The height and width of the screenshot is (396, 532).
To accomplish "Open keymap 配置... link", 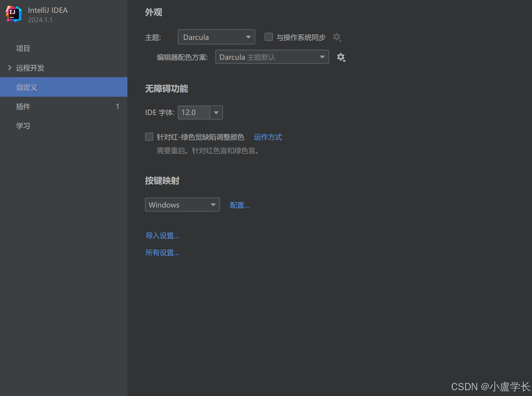I will (x=239, y=205).
